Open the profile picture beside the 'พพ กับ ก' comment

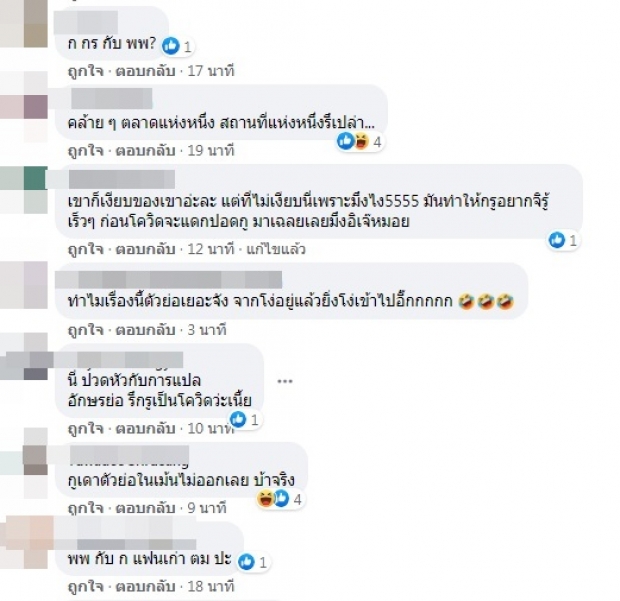(24, 542)
